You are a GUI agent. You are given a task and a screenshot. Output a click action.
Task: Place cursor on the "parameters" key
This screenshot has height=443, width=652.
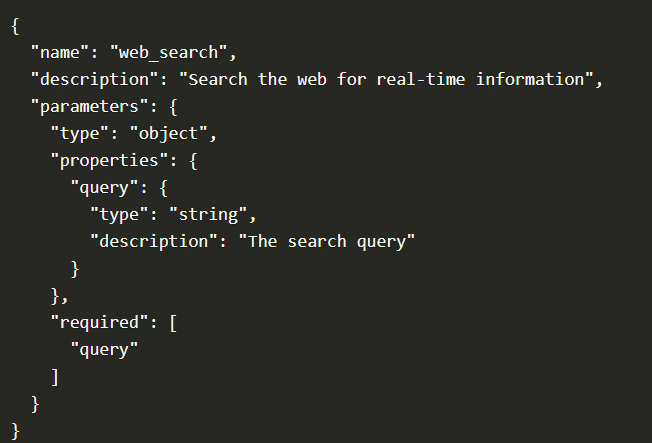coord(84,105)
